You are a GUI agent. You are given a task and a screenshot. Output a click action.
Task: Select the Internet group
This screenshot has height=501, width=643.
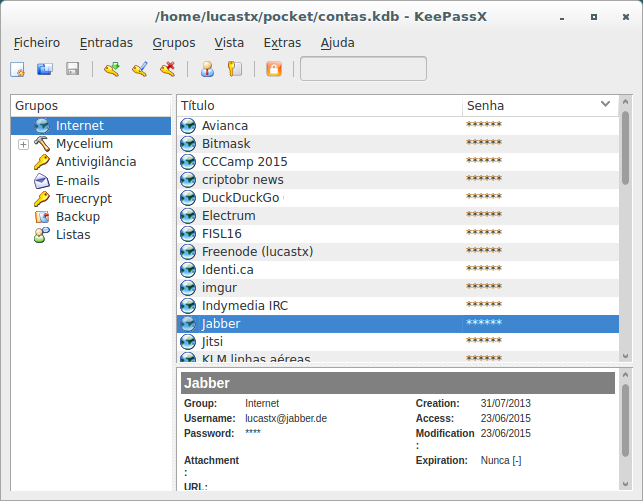(91, 125)
